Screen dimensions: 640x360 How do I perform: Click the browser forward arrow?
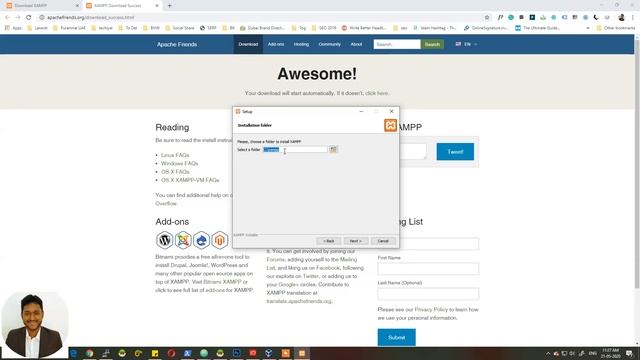coord(18,18)
